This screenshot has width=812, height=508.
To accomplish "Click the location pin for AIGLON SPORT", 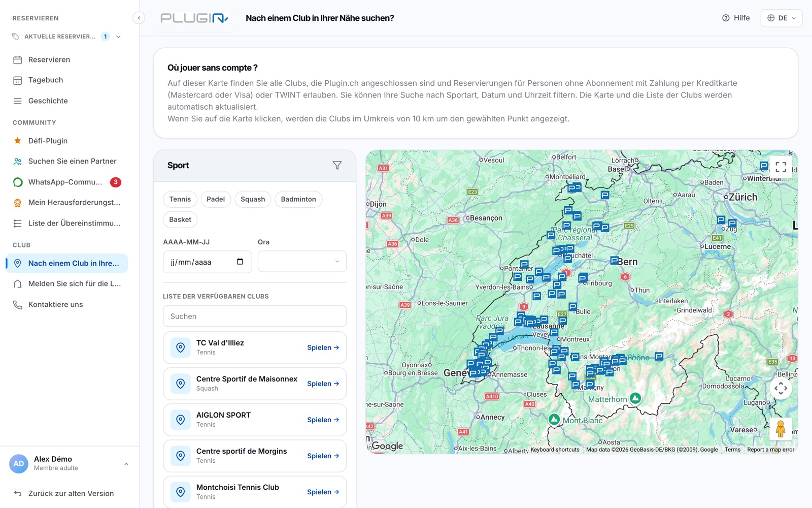I will tap(180, 420).
